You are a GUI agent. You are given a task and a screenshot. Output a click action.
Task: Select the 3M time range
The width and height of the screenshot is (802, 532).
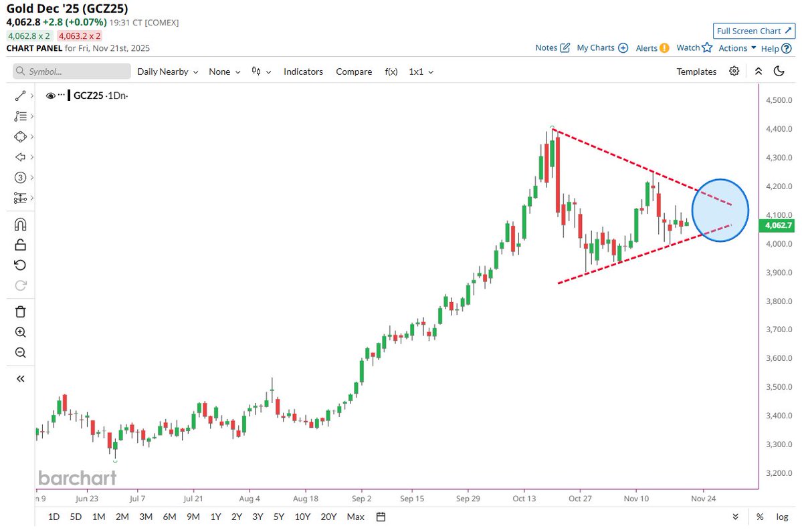coord(146,517)
